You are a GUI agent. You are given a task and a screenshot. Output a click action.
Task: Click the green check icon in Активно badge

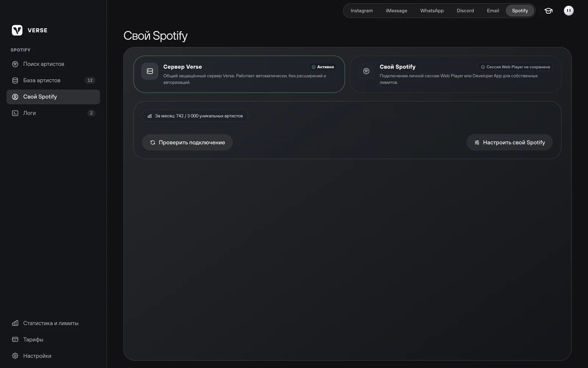point(313,67)
